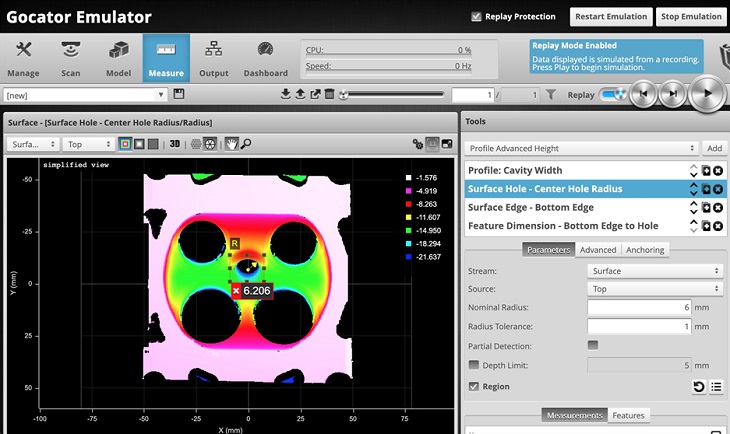
Task: Open the Top source dropdown in viewer
Action: (88, 144)
